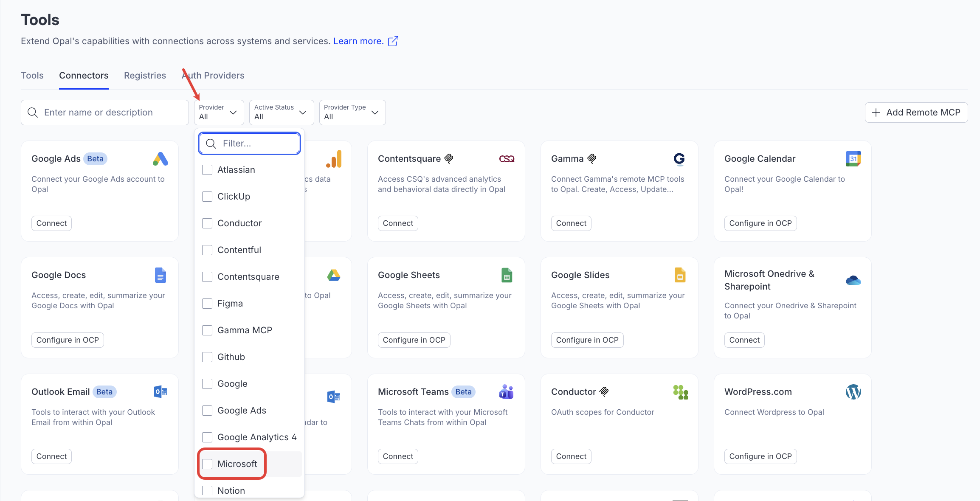This screenshot has width=980, height=501.
Task: Click the Conductor green dots icon
Action: pos(680,392)
